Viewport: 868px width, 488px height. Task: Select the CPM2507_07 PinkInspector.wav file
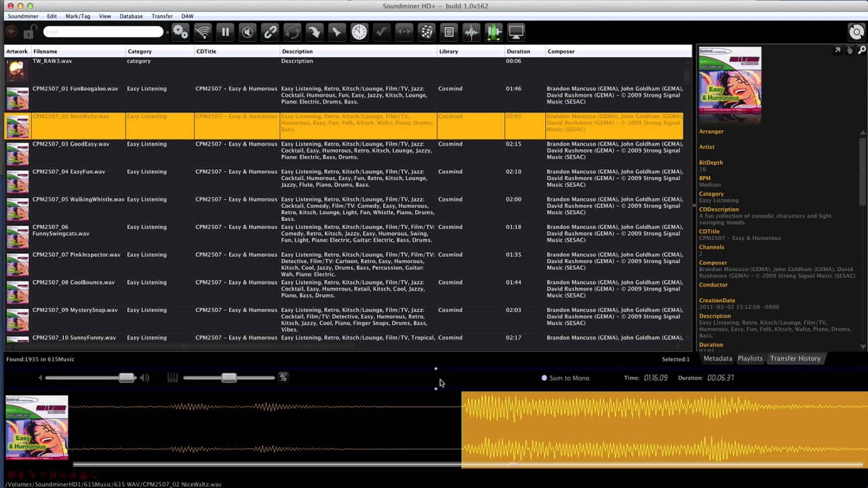coord(76,255)
